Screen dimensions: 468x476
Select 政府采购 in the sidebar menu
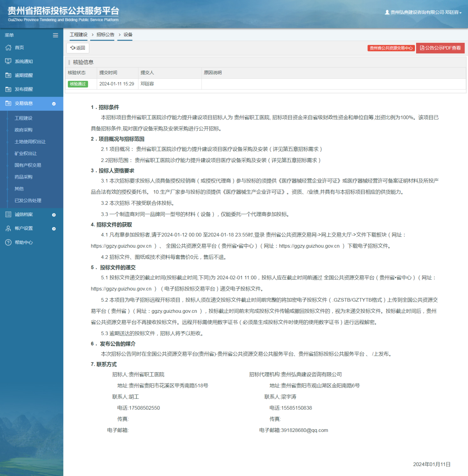pyautogui.click(x=23, y=130)
